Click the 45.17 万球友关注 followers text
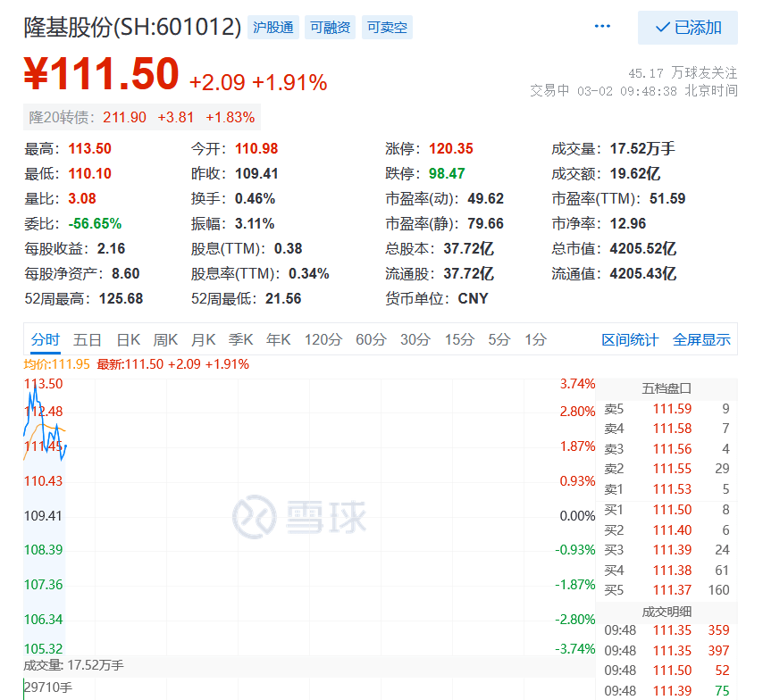Image resolution: width=763 pixels, height=700 pixels. point(683,73)
